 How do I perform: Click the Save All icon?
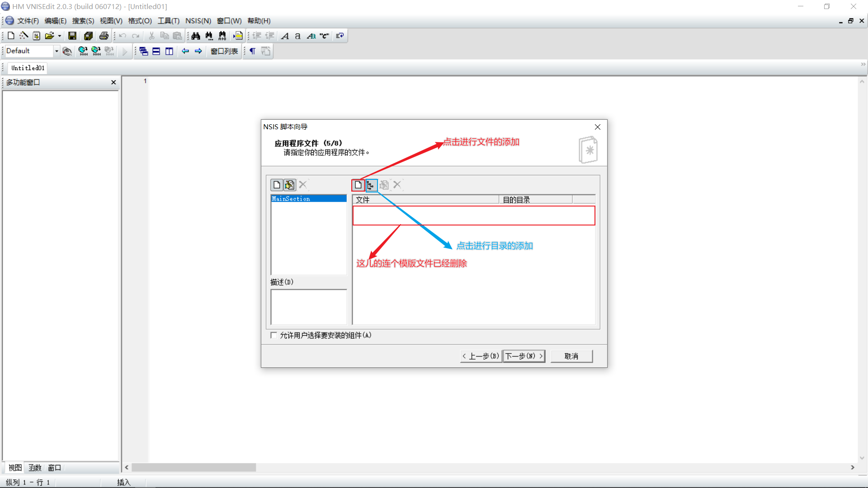tap(88, 36)
